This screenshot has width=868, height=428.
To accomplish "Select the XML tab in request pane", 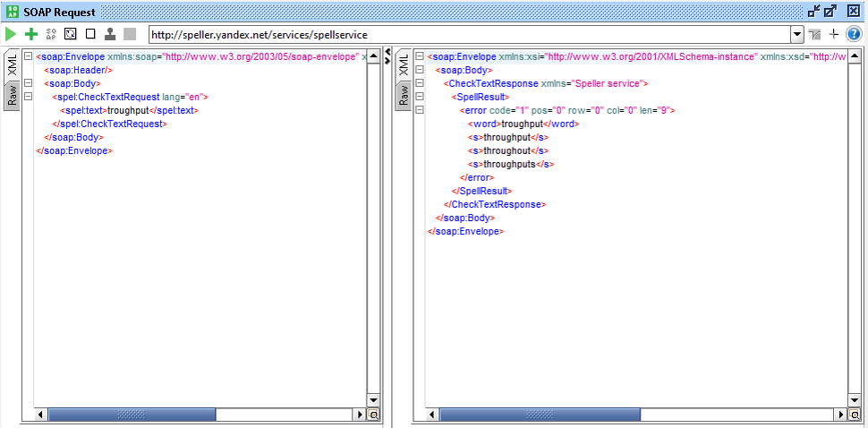I will click(13, 64).
